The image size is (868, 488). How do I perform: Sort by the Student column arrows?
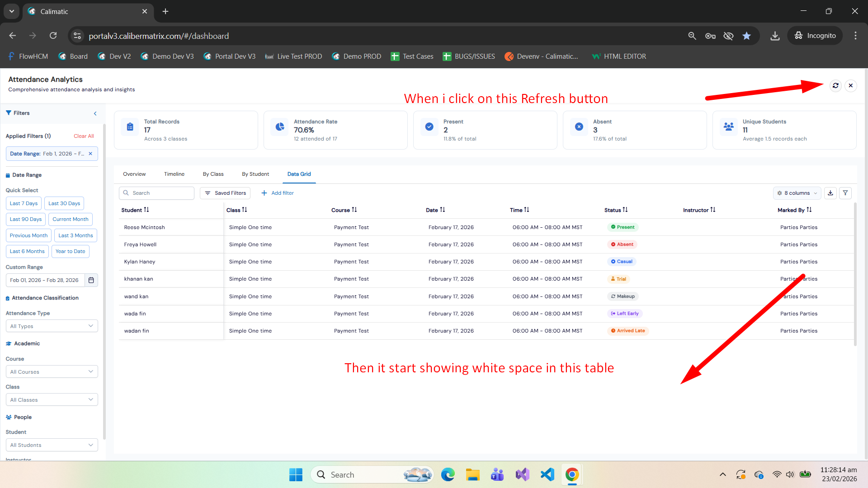[146, 210]
